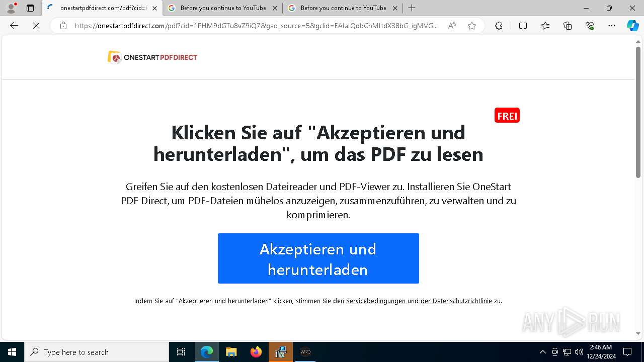Screen dimensions: 644x362
Task: Activate the Read aloud icon
Action: tap(452, 26)
